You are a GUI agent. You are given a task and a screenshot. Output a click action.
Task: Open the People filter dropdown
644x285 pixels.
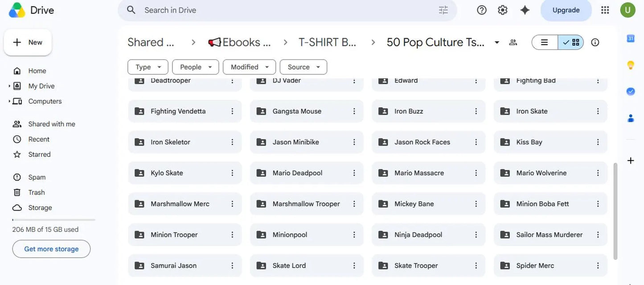tap(196, 67)
